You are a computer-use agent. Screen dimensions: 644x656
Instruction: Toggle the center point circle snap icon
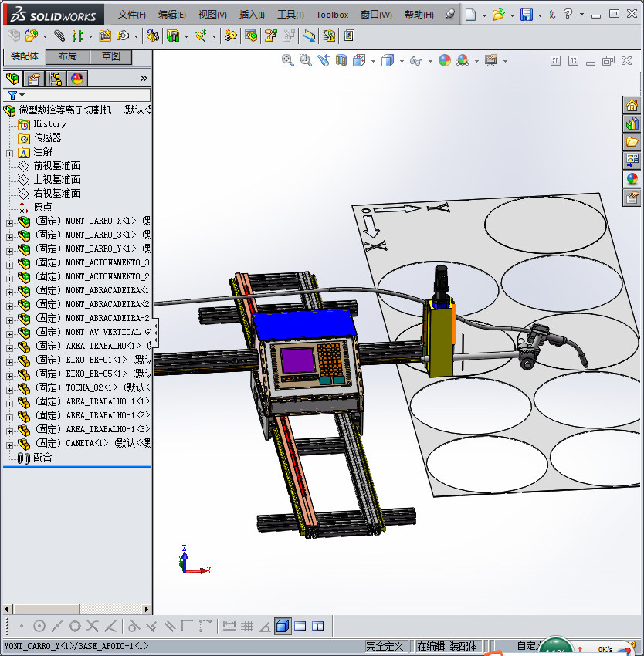39,626
